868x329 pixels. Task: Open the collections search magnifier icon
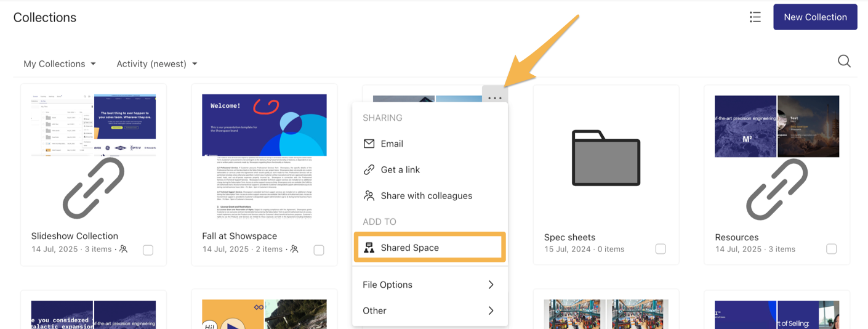click(x=844, y=61)
